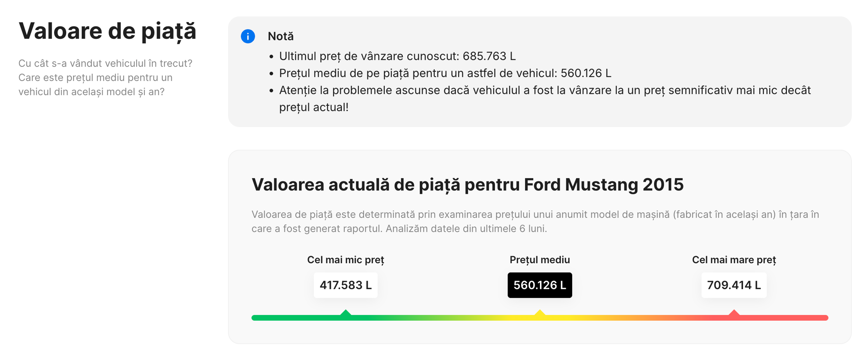Click the blue info icon beside Notă
This screenshot has width=868, height=356.
pos(248,36)
